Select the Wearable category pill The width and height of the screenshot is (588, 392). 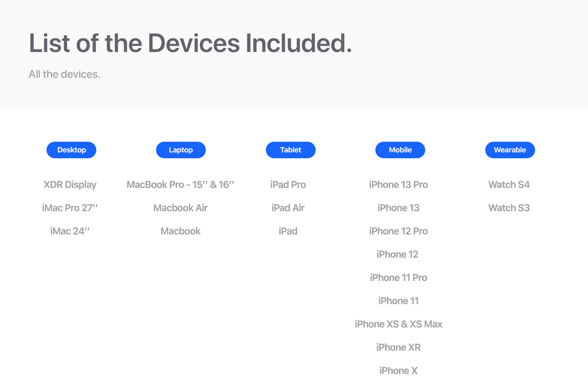[x=510, y=150]
